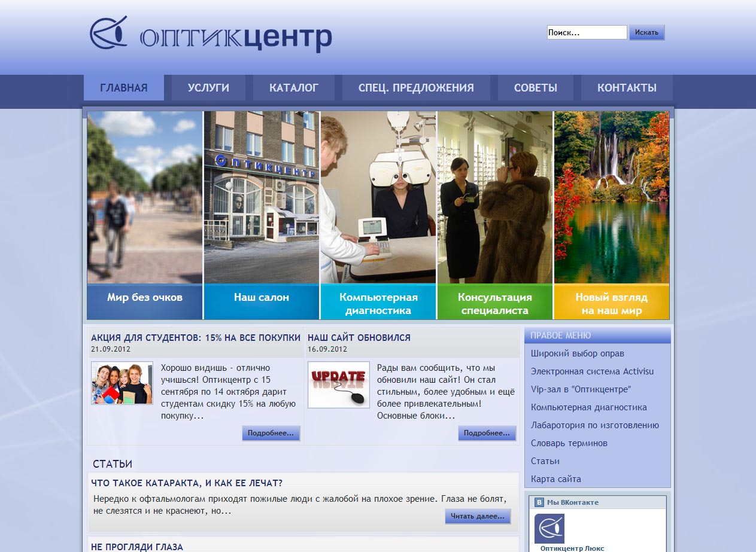756x552 pixels.
Task: Click the UPDATE mouse thumbnail image
Action: (x=338, y=385)
